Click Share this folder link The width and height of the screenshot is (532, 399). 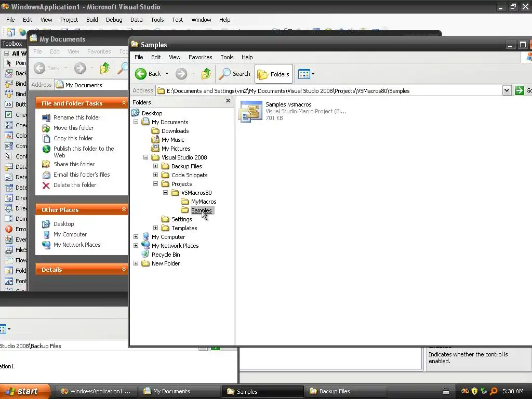point(74,164)
